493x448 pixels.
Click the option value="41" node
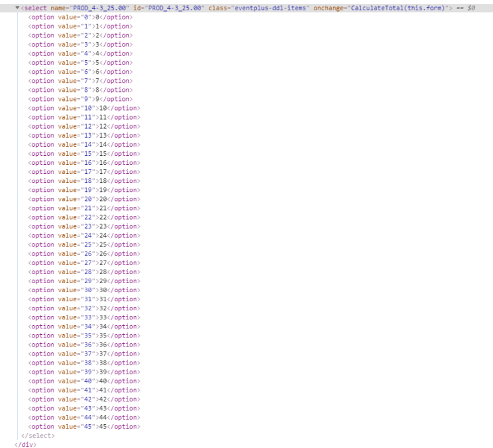coord(84,390)
